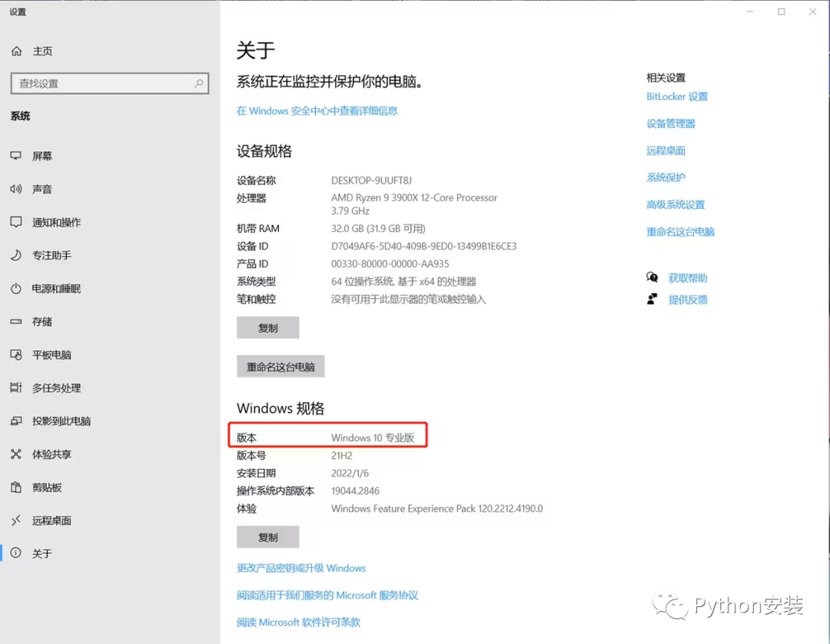
Task: Copy Windows specs with lower 复制 button
Action: [268, 537]
